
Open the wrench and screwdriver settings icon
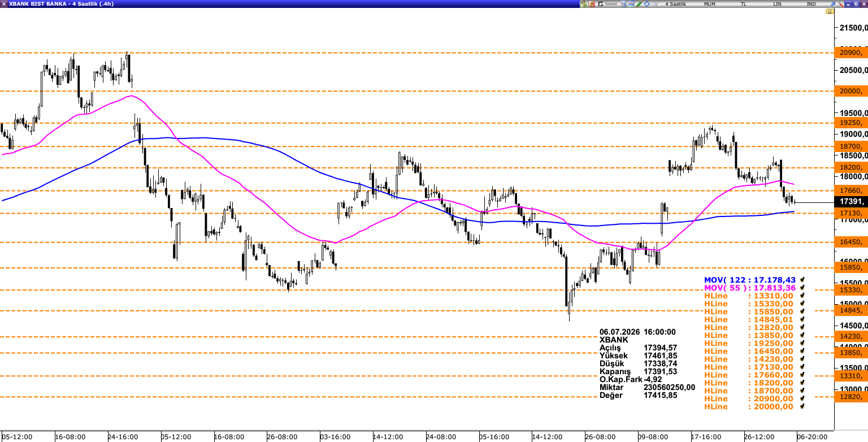tap(840, 4)
